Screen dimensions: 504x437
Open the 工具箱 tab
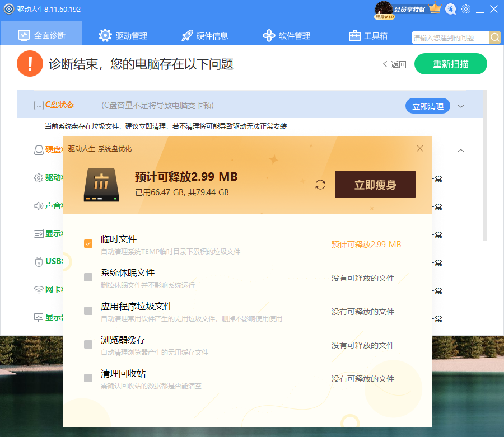[x=368, y=35]
